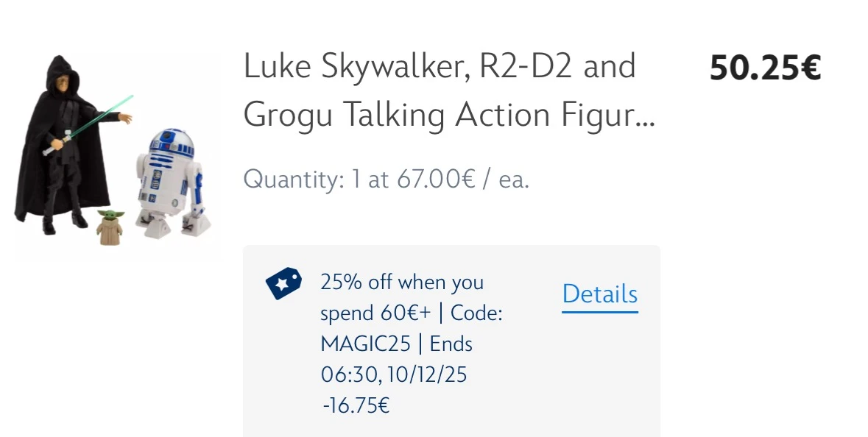Click the word Code in the promotion
The width and height of the screenshot is (868, 437).
478,313
